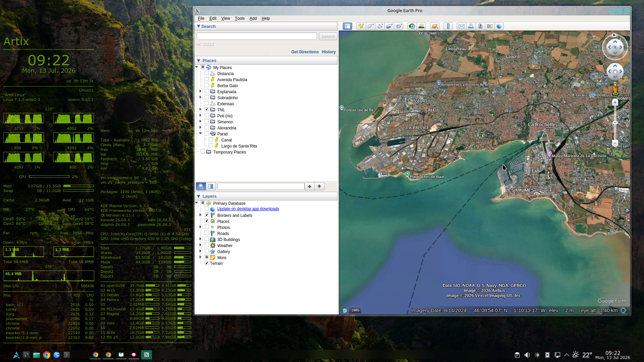Open the planet switcher dropdown
The height and width of the screenshot is (362, 644).
435,26
